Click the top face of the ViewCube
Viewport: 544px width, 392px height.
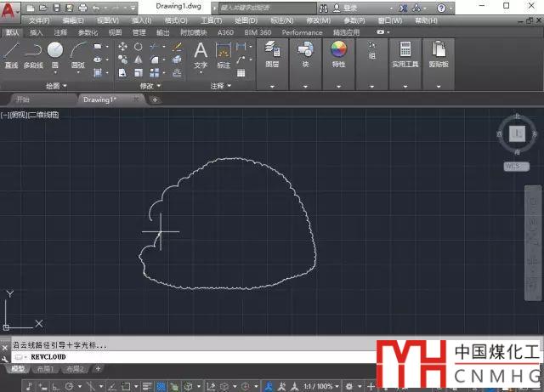pyautogui.click(x=517, y=134)
